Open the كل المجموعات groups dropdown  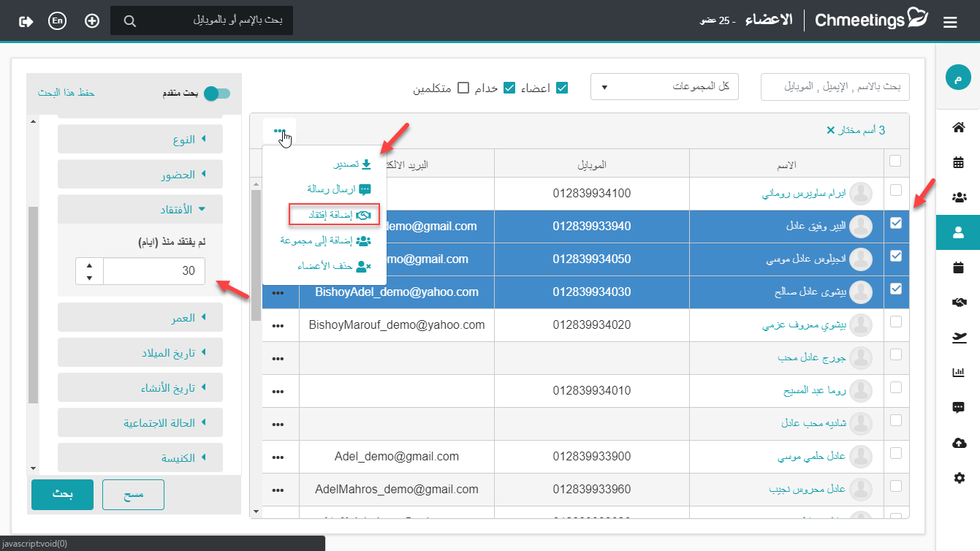pyautogui.click(x=664, y=87)
